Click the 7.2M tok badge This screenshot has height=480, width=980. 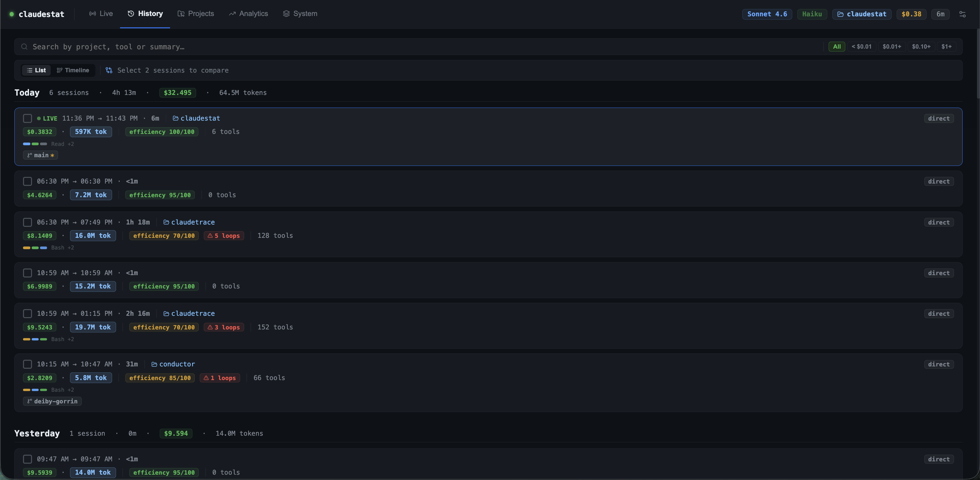pyautogui.click(x=91, y=195)
